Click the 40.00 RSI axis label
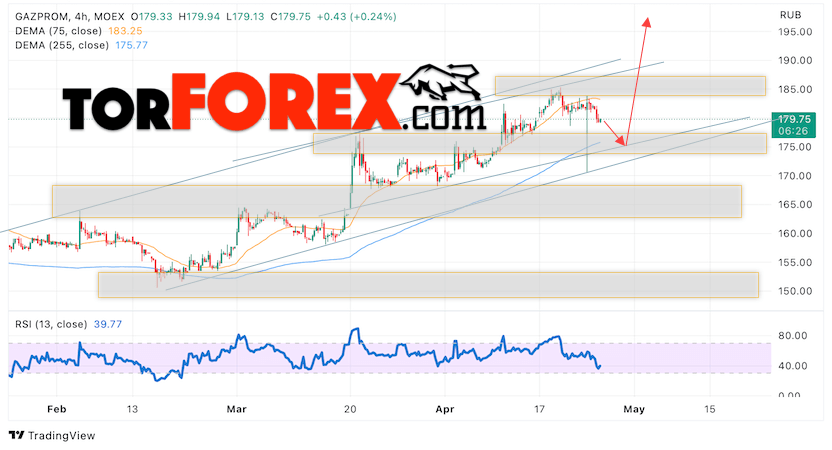Image resolution: width=832 pixels, height=450 pixels. pos(793,366)
